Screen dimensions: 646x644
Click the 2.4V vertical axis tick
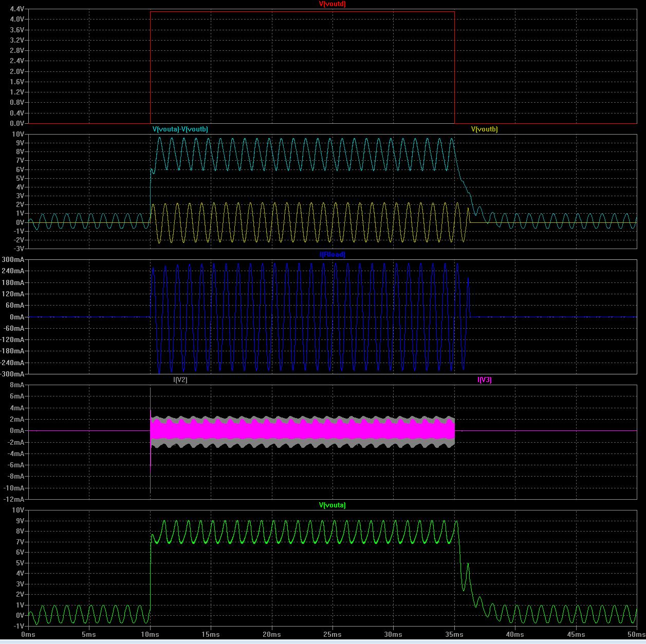(16, 61)
